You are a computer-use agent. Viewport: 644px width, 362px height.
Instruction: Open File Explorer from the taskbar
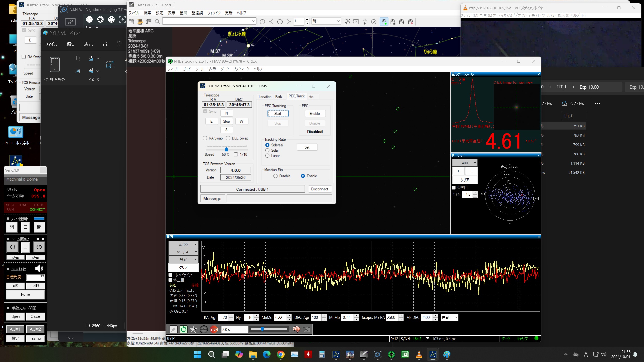[253, 354]
